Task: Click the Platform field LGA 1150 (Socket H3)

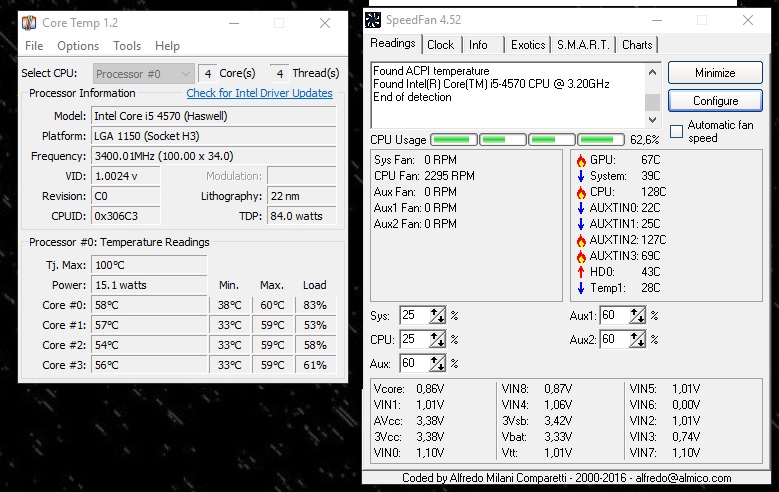Action: (x=214, y=136)
